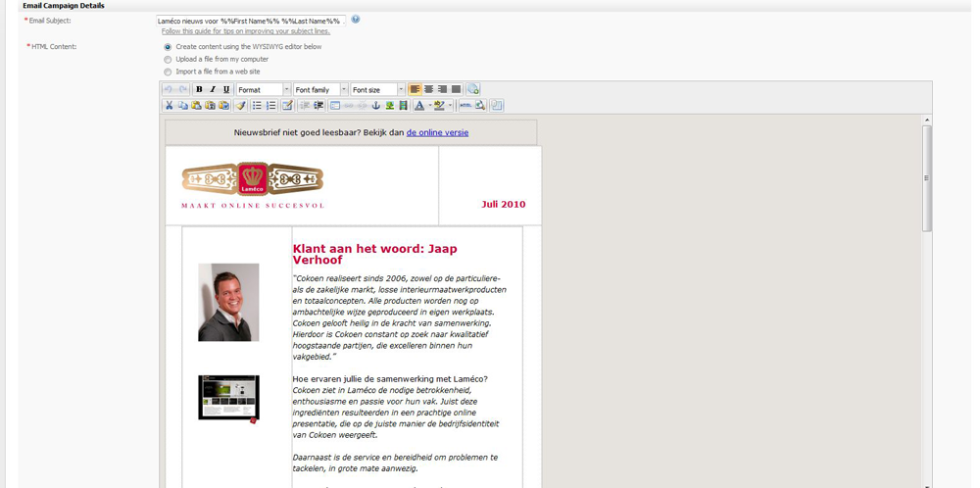Insert a bulleted unordered list
This screenshot has height=488, width=980.
pyautogui.click(x=257, y=106)
